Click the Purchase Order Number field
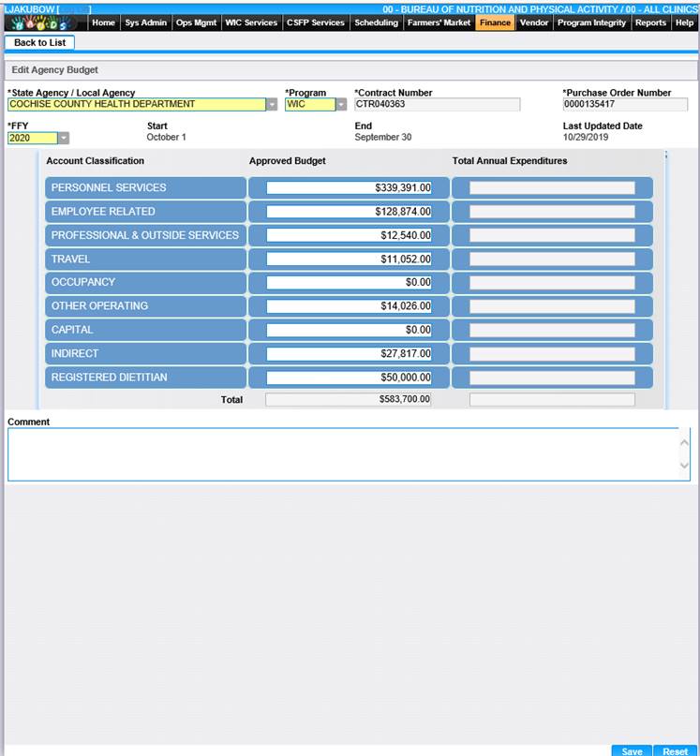 point(625,104)
